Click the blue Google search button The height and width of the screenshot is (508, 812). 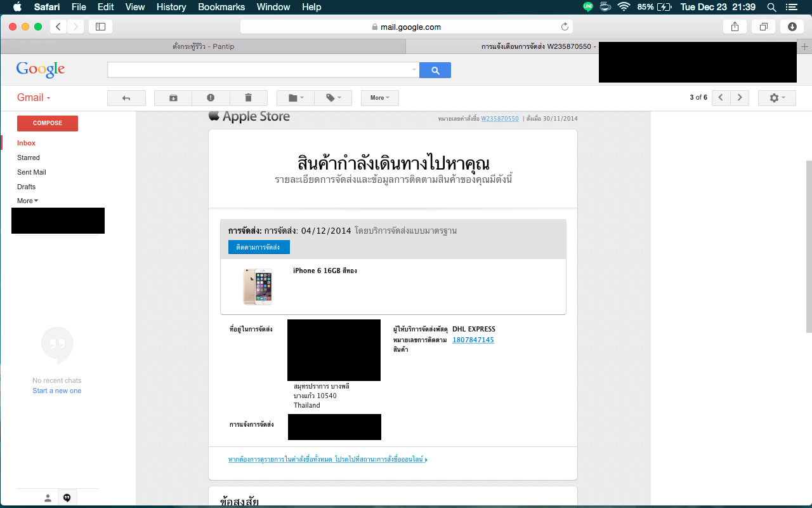pos(435,70)
